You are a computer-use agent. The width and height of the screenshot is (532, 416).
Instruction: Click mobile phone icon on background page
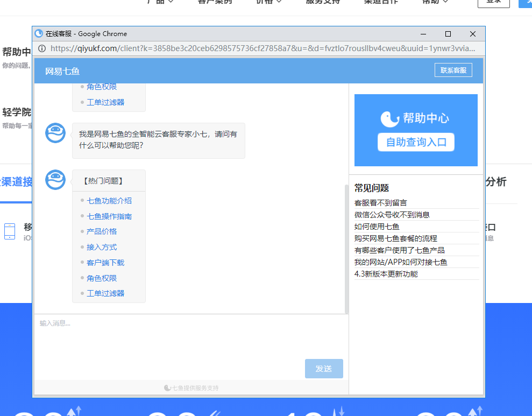point(10,231)
